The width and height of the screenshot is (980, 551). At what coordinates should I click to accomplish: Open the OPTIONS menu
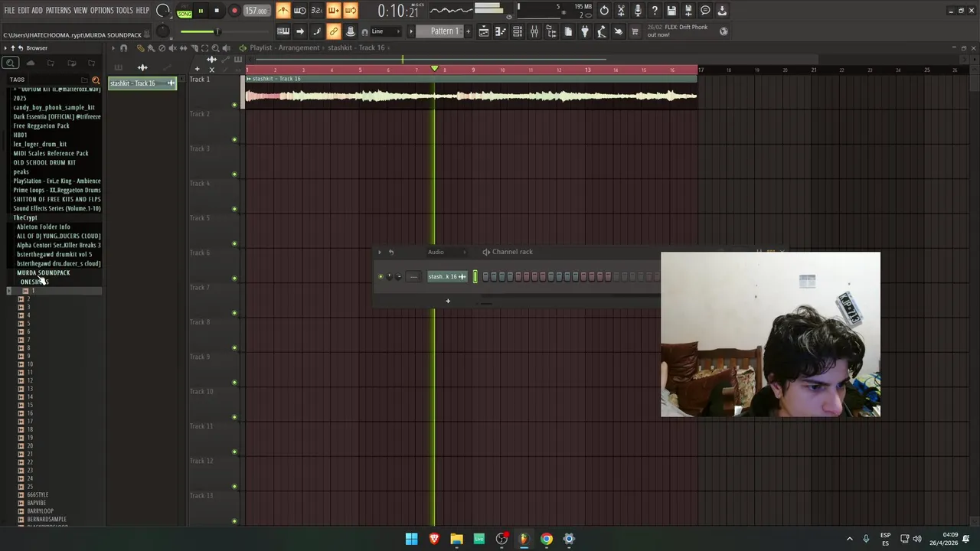pos(102,11)
